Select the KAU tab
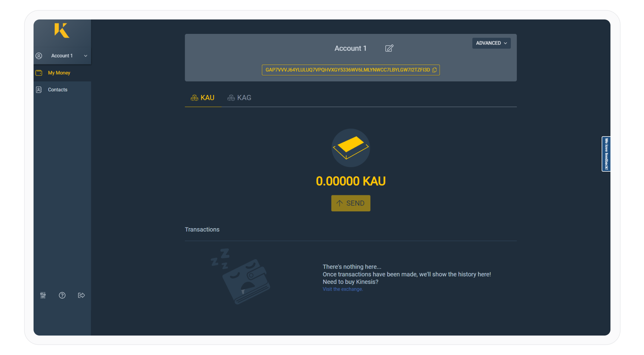 click(203, 98)
